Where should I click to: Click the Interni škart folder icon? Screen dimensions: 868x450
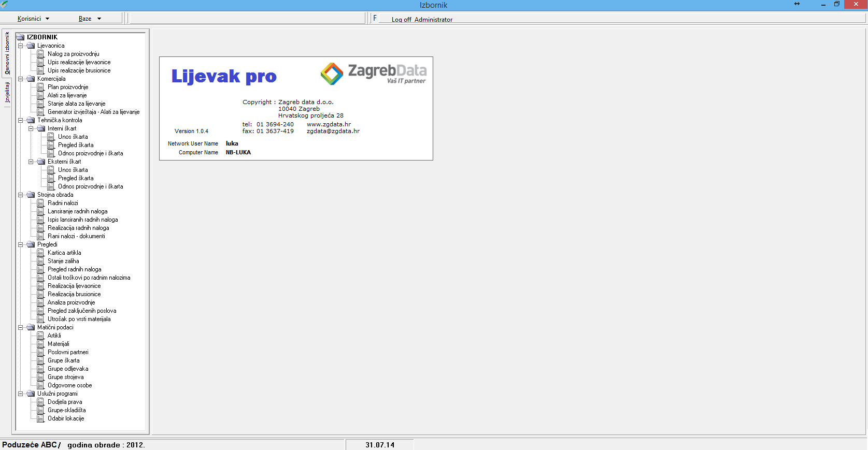pos(41,128)
